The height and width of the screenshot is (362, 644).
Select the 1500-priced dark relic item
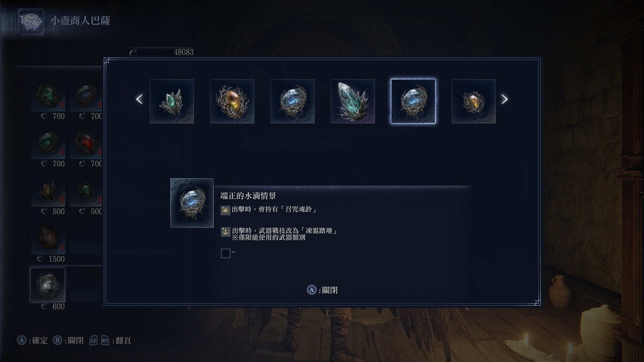48,239
